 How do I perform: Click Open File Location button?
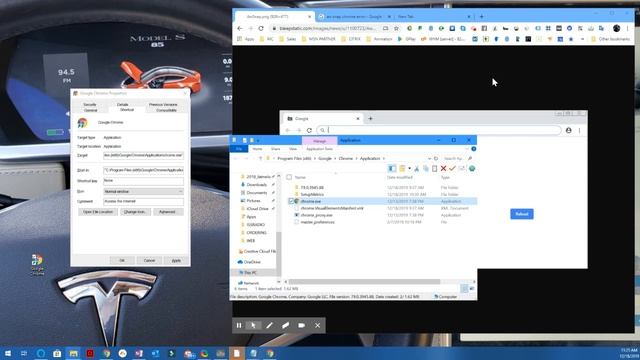pos(98,212)
